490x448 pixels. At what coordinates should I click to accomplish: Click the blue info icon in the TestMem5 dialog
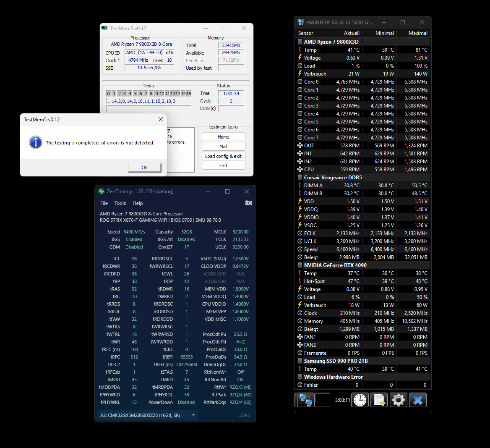pos(36,142)
